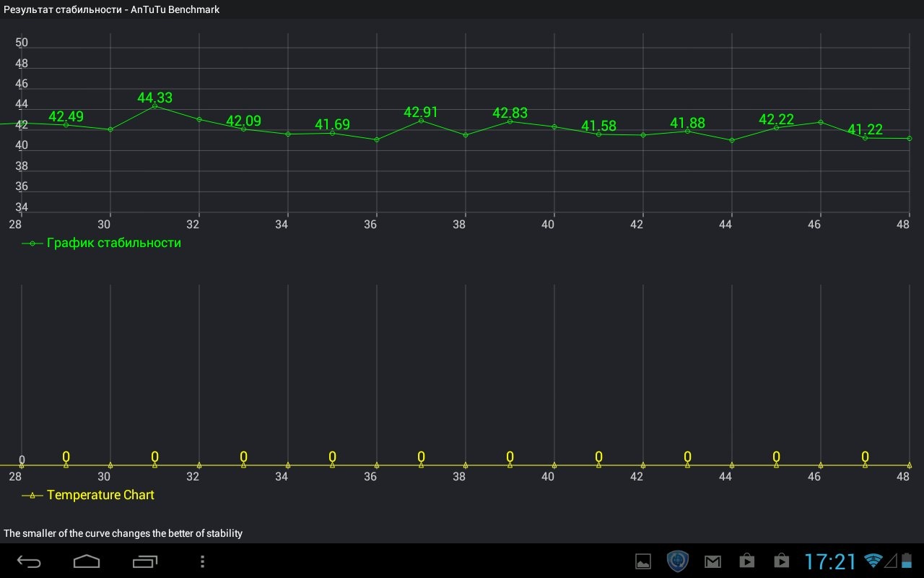Open the three-dot overflow menu

203,561
